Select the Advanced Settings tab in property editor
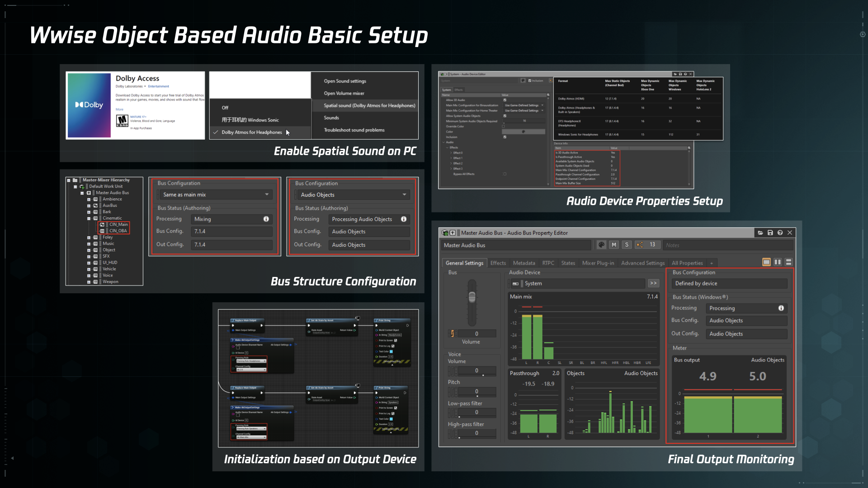The height and width of the screenshot is (488, 868). tap(643, 263)
